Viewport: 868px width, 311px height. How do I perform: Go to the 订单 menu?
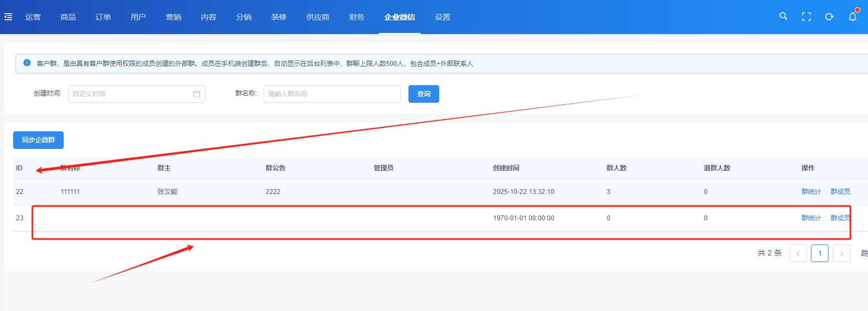(103, 17)
